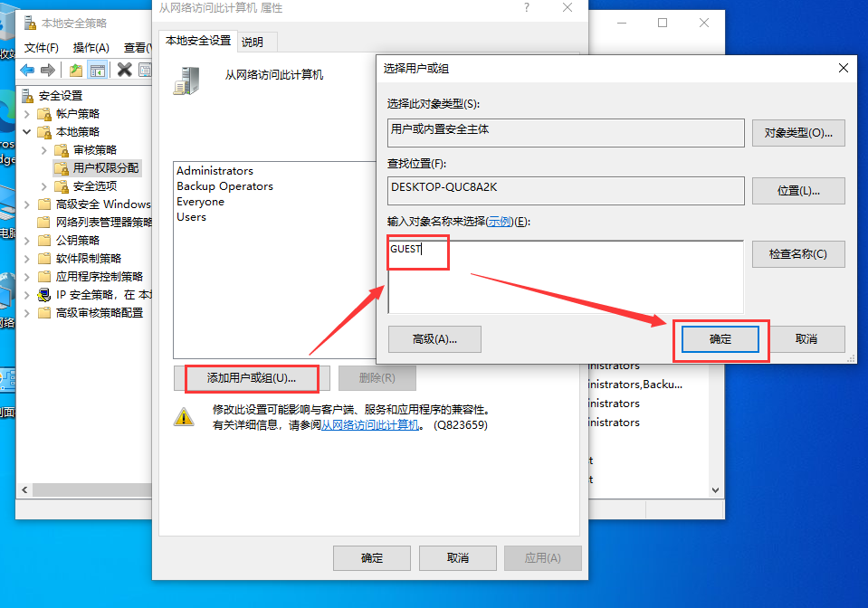Screen dimensions: 868x608
Task: Click the Delete (X) toolbar icon
Action: [124, 70]
